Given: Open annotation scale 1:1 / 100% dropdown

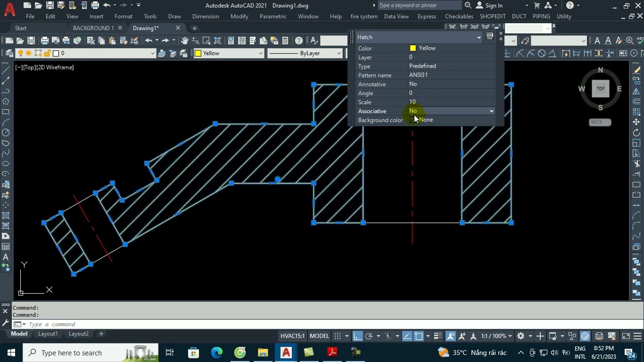Looking at the screenshot, I should pos(497,336).
